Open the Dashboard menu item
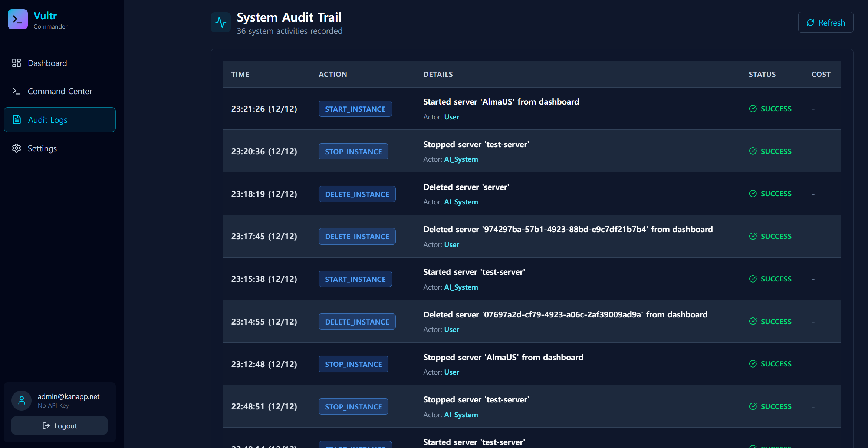 point(47,63)
